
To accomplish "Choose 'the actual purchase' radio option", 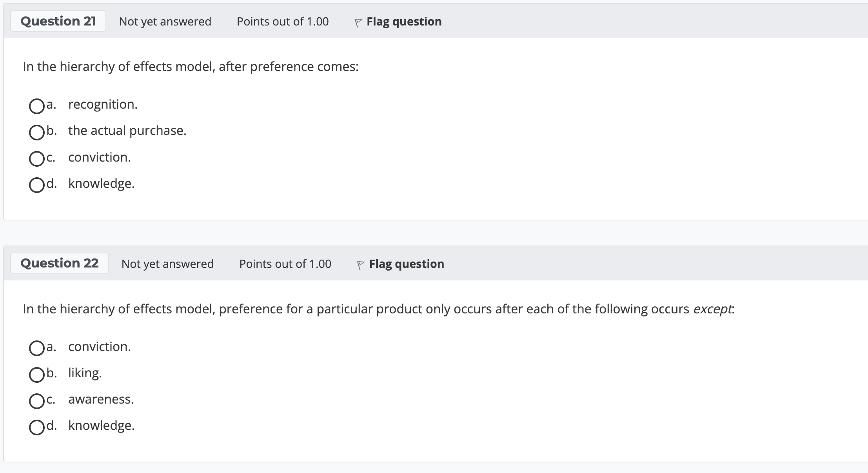I will pos(36,132).
